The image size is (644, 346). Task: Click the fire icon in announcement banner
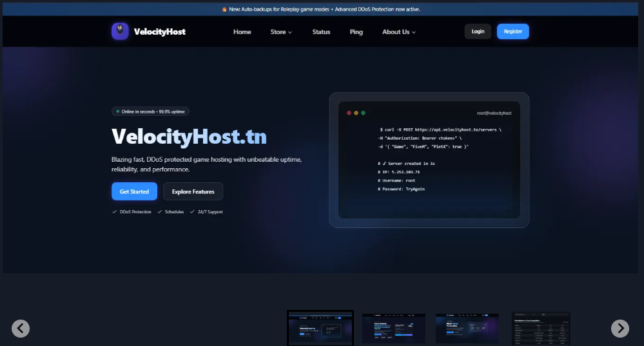pos(224,10)
